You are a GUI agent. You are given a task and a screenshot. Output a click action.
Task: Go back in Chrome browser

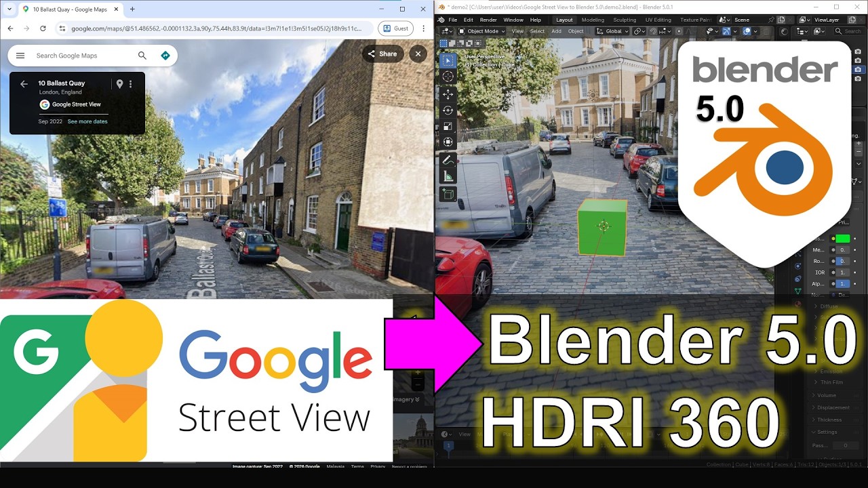10,28
